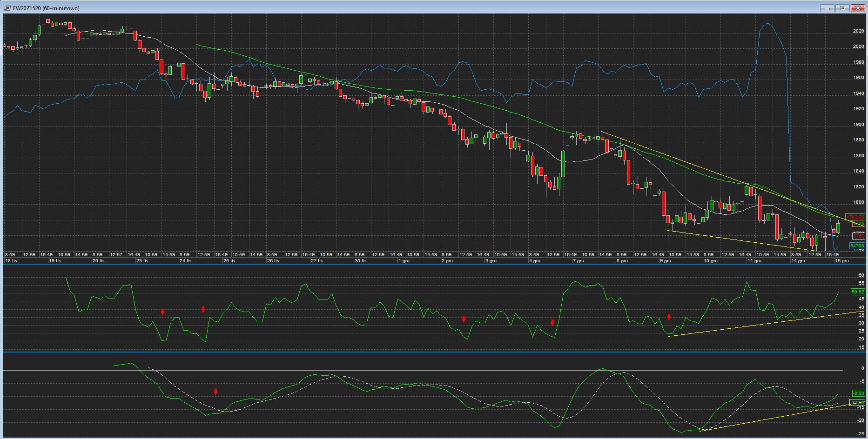This screenshot has height=439, width=868.
Task: Click the orange-boxed 1775 price label
Action: [858, 224]
